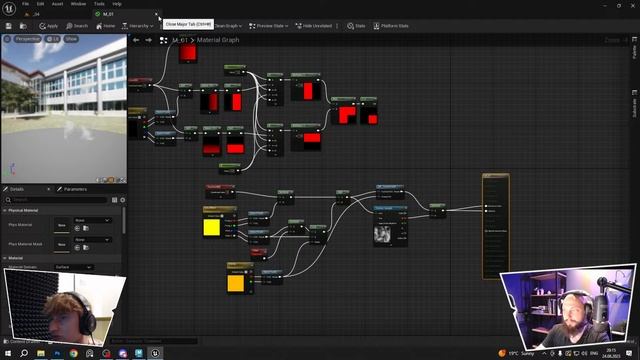
Task: Click the Details property matrix grid icon
Action: pos(114,200)
